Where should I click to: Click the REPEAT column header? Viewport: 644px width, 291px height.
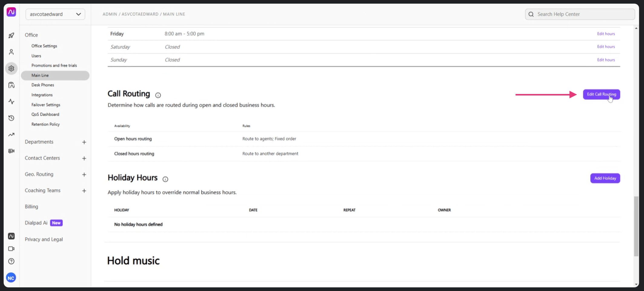pyautogui.click(x=349, y=210)
